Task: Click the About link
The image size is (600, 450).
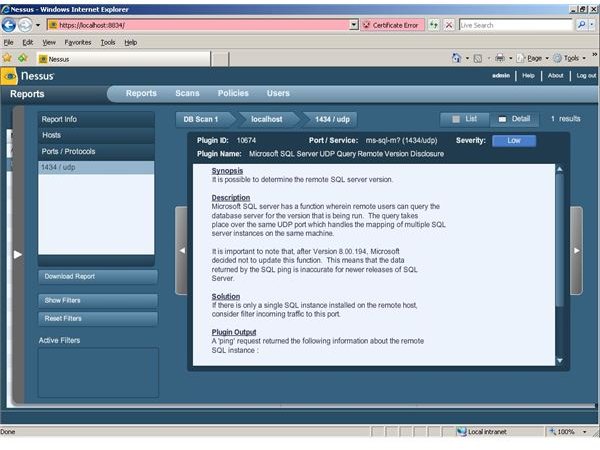Action: point(556,76)
